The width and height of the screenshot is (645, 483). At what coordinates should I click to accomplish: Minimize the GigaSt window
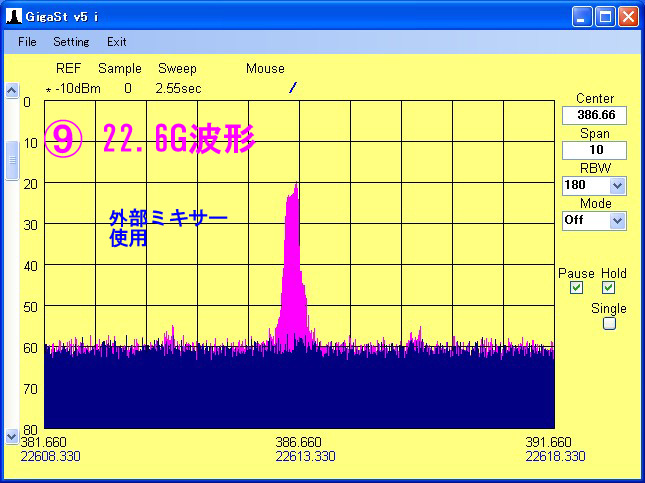coord(583,16)
